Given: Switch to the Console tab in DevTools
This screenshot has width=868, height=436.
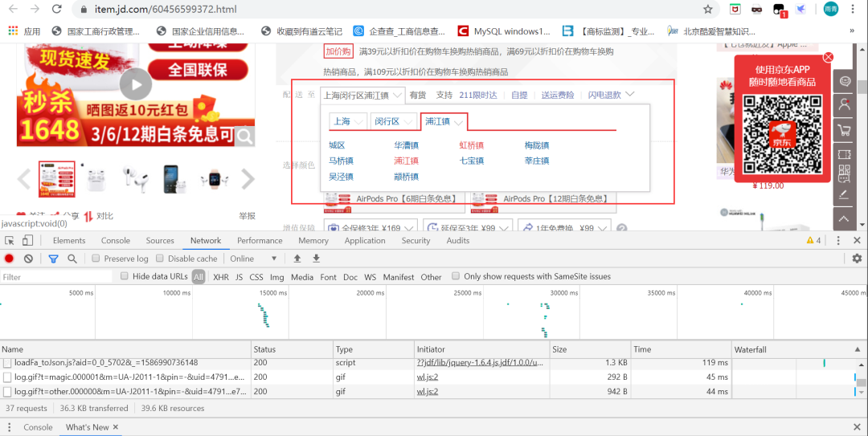Looking at the screenshot, I should pyautogui.click(x=116, y=240).
